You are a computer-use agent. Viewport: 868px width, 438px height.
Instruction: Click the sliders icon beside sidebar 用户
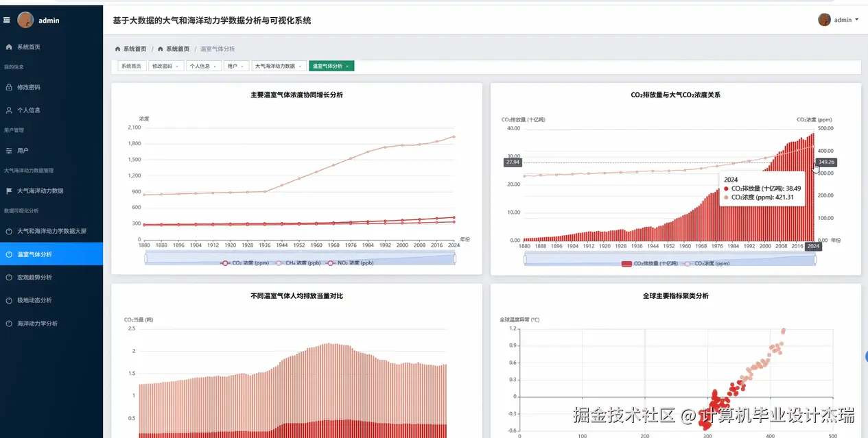pos(9,150)
